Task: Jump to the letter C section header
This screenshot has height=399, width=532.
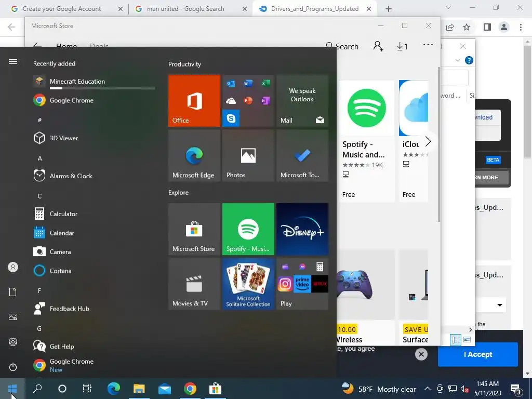Action: [39, 196]
